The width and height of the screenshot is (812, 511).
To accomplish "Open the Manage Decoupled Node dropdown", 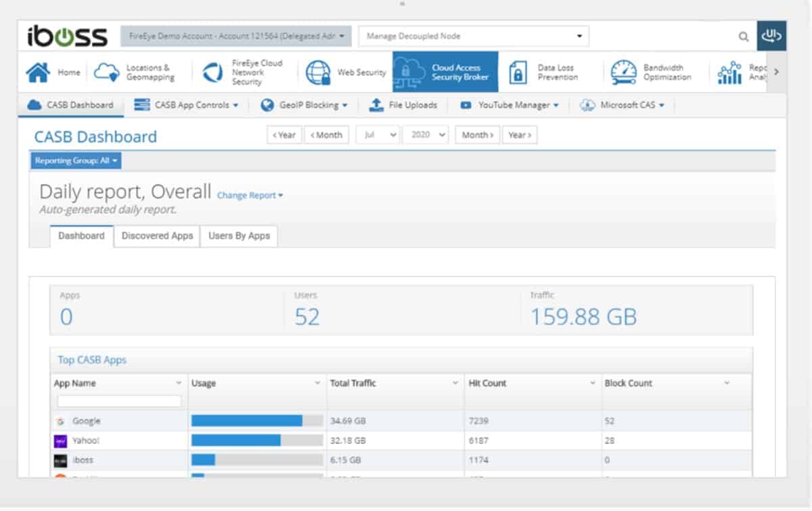I will coord(474,36).
